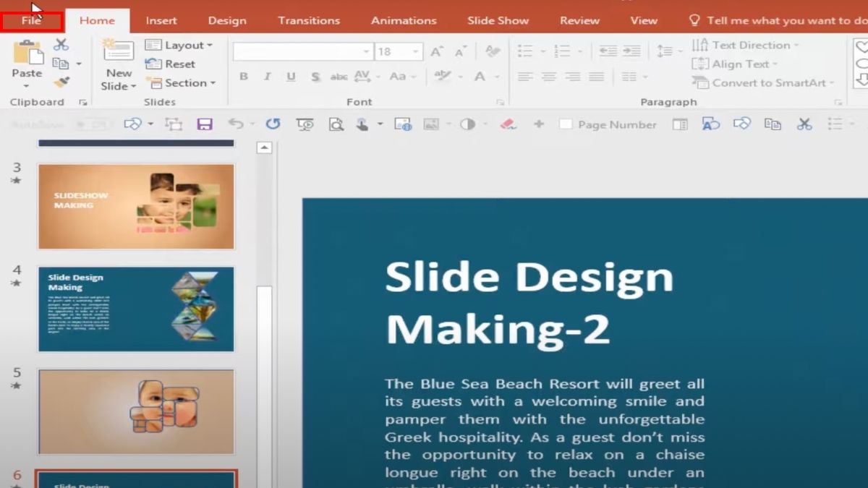Open the Layout dropdown

click(179, 45)
